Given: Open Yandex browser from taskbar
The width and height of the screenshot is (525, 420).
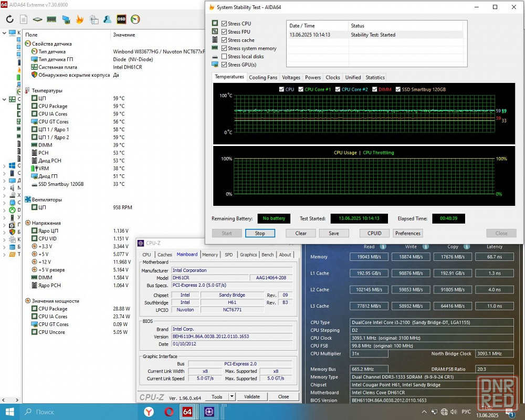Looking at the screenshot, I should pos(149,412).
